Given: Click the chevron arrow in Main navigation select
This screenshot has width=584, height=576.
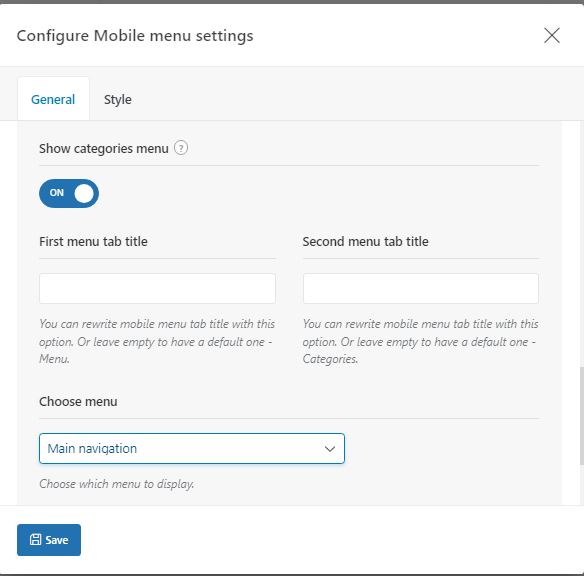Looking at the screenshot, I should [x=330, y=449].
